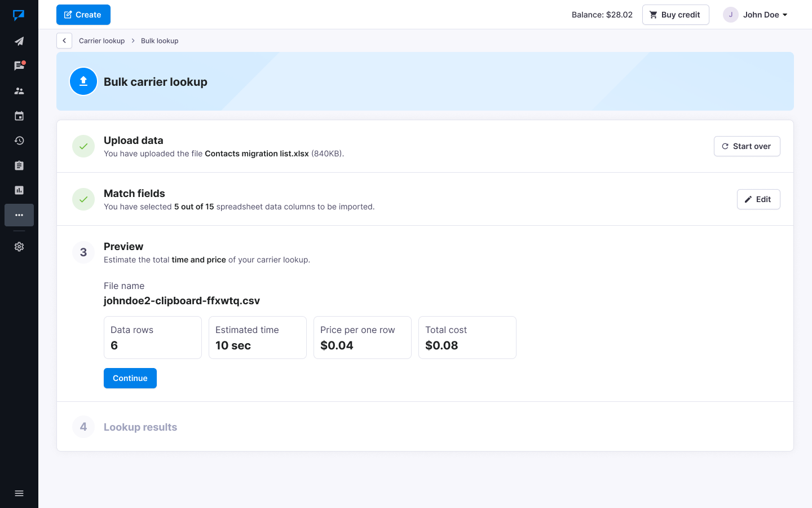Viewport: 812px width, 508px height.
Task: Collapse the sidebar using the hamburger menu
Action: point(19,493)
